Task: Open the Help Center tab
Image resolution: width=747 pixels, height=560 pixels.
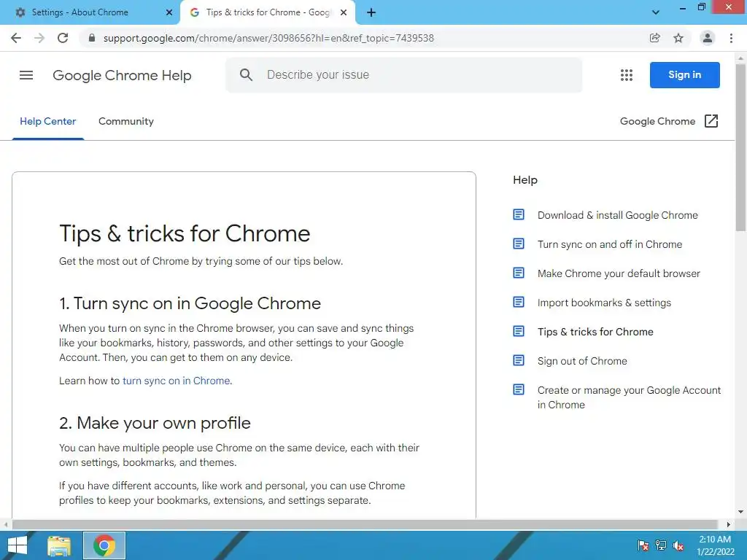Action: click(x=47, y=122)
